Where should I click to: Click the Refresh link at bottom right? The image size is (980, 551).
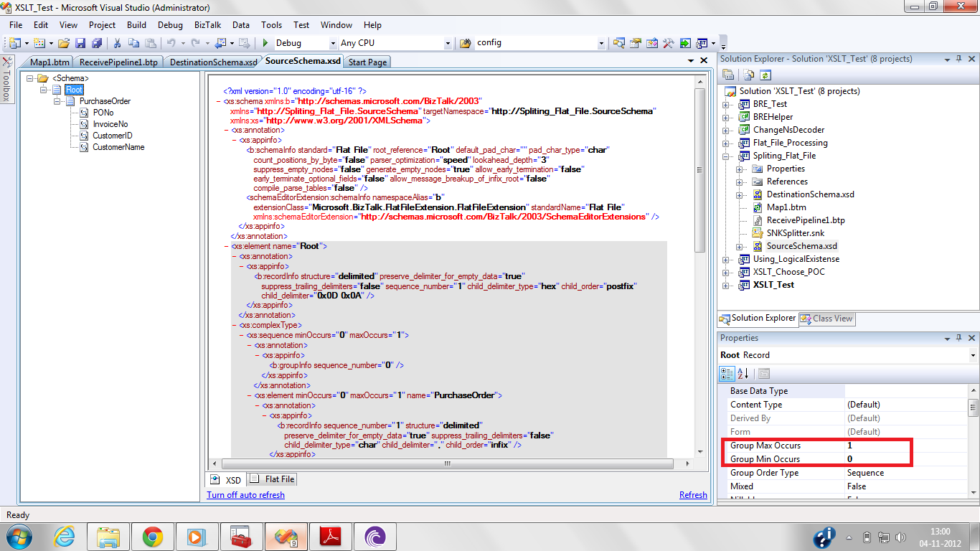tap(692, 495)
